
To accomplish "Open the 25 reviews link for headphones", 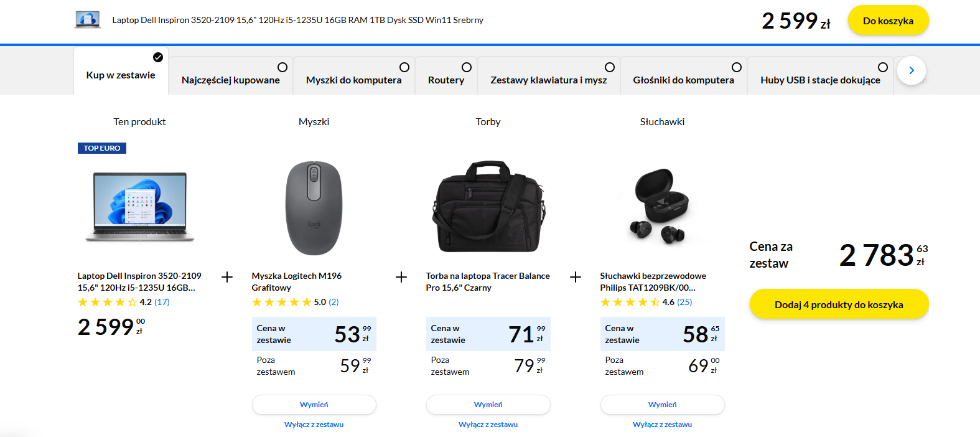I will pos(684,302).
